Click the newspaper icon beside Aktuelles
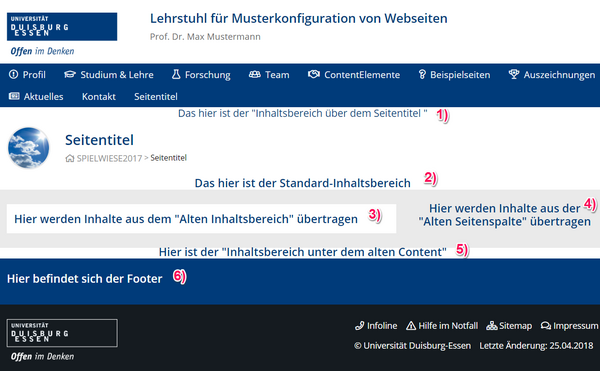 tap(14, 96)
